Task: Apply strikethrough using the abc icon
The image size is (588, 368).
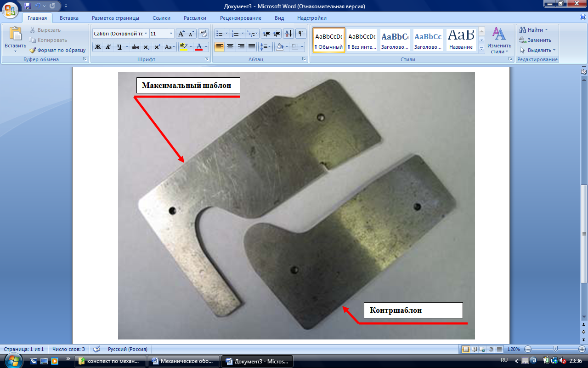Action: tap(136, 47)
